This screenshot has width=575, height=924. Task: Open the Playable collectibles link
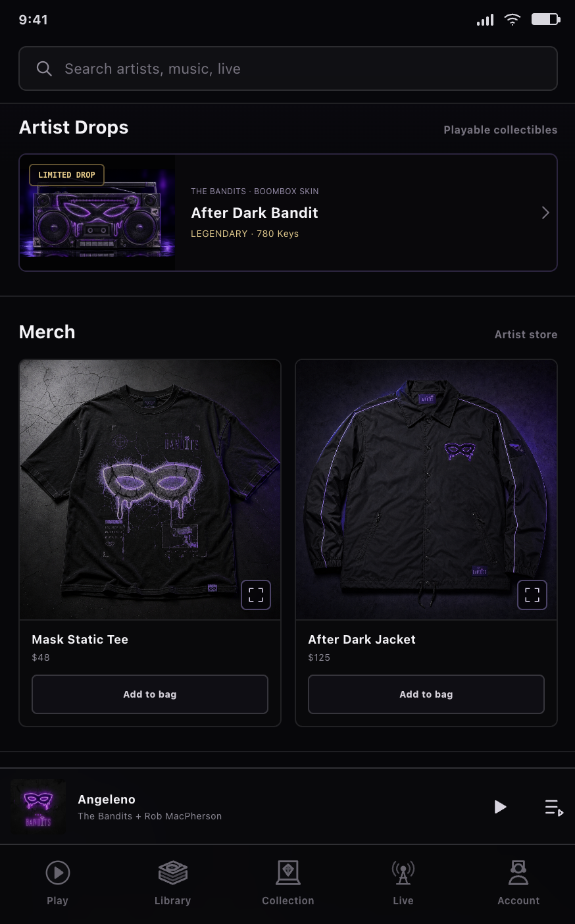pos(501,130)
